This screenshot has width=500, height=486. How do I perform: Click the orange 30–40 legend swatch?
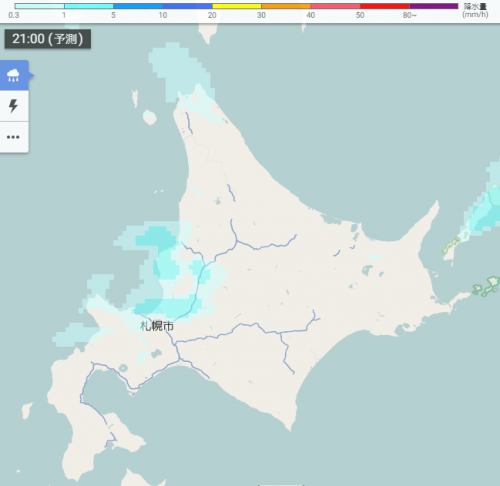coord(286,6)
